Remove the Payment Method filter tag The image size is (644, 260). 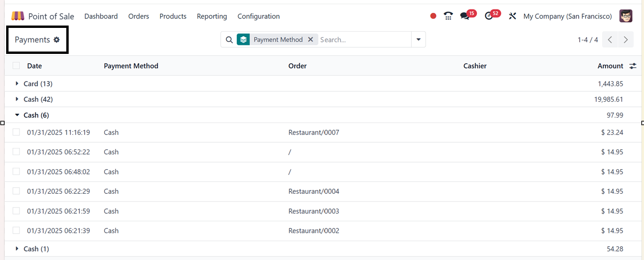click(x=311, y=40)
